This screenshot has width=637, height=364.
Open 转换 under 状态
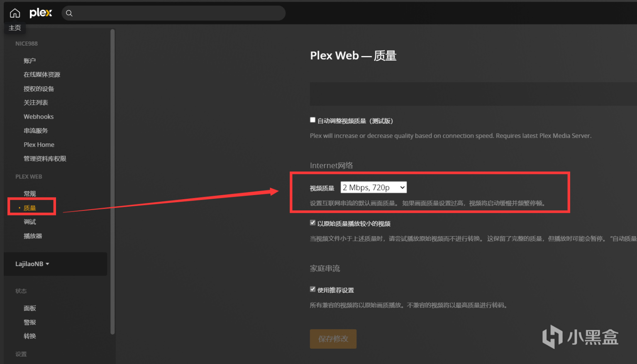(29, 336)
